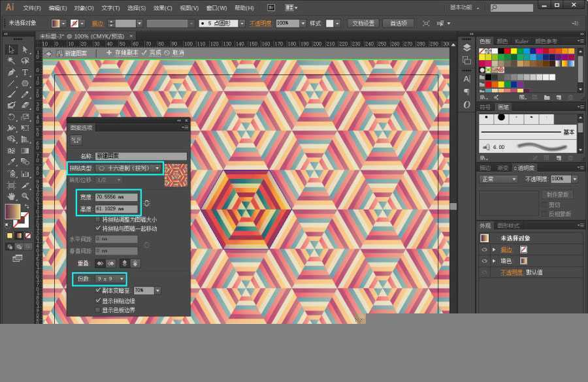Toggle 将拼贴与图稿一起移动 checkbox
The height and width of the screenshot is (382, 588).
point(99,229)
